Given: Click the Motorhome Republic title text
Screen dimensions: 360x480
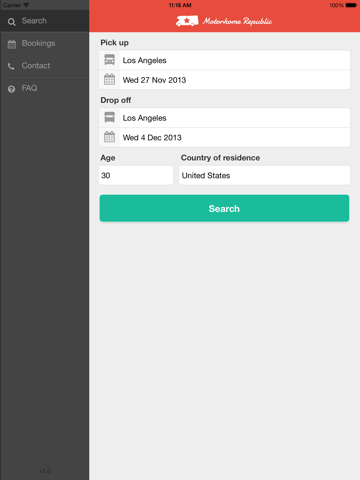Looking at the screenshot, I should coord(237,21).
